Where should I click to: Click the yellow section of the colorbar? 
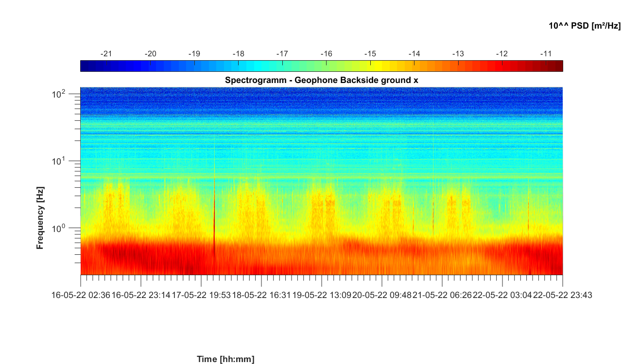377,66
